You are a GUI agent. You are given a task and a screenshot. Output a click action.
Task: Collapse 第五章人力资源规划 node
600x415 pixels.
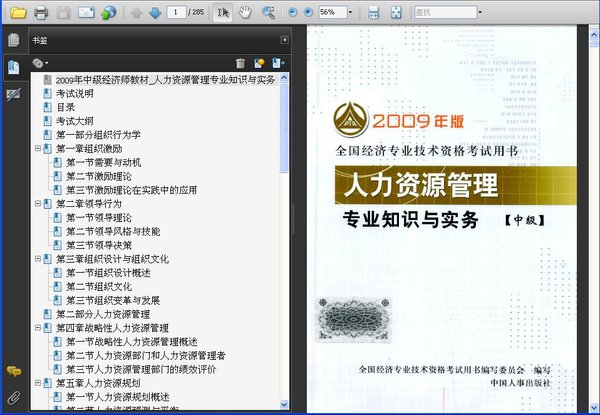point(38,383)
